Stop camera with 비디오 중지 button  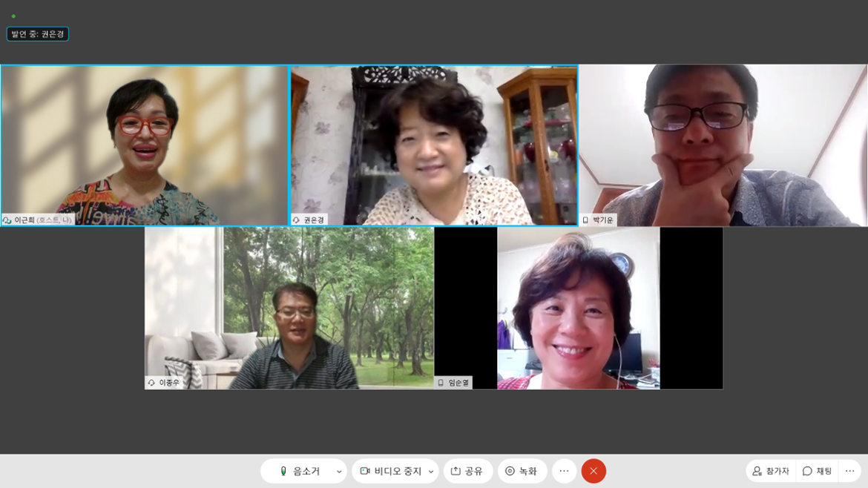click(x=390, y=471)
